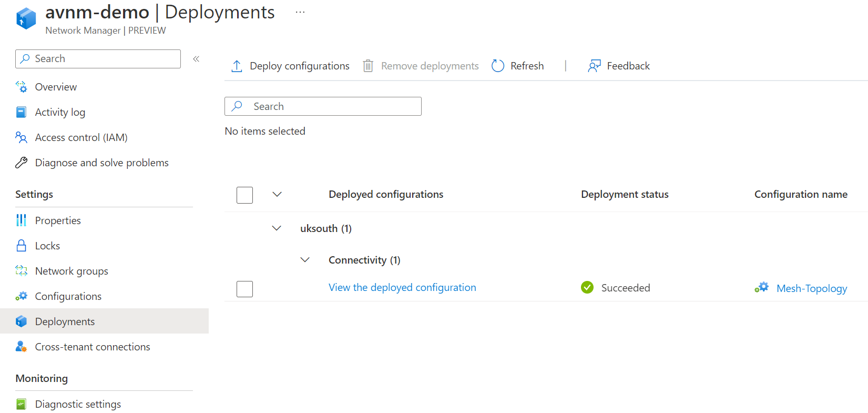The image size is (868, 413).
Task: Collapse the uksouth region group
Action: click(277, 228)
